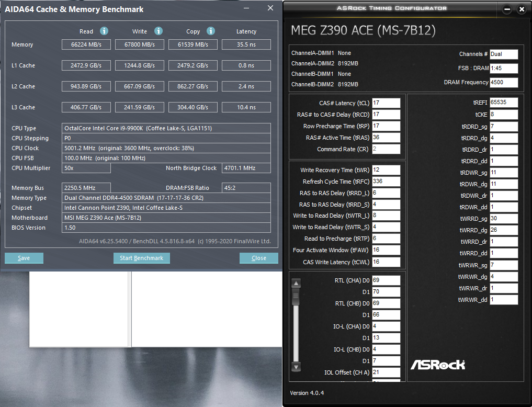Click the Read to Precharge (tRTP) field
The height and width of the screenshot is (407, 532).
click(x=386, y=239)
